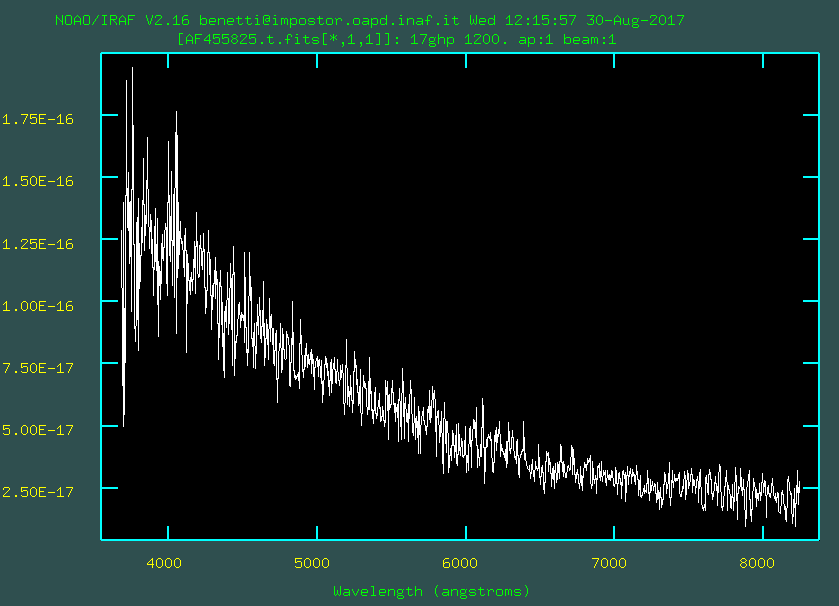Click the NOAO/IRAF V2.16 header line

[370, 21]
